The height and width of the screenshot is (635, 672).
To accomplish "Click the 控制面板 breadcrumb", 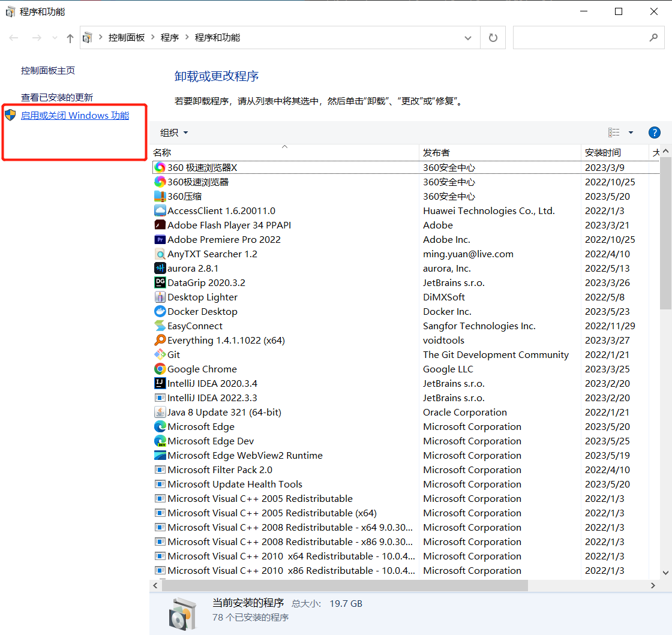I will pyautogui.click(x=127, y=38).
